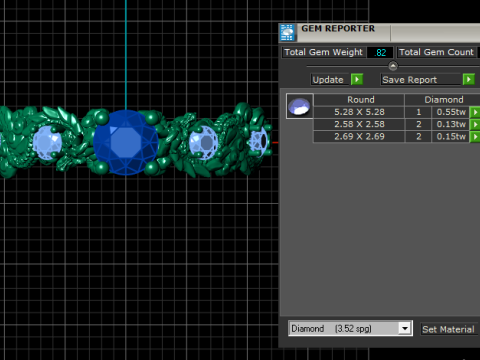Click the green arrow on the 0.15tw row
480x360 pixels.
click(x=475, y=137)
